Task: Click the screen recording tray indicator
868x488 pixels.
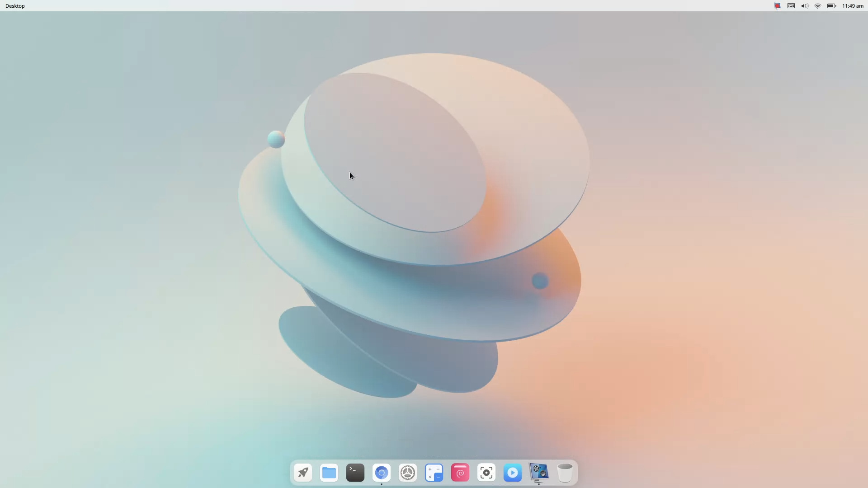Action: [x=778, y=6]
